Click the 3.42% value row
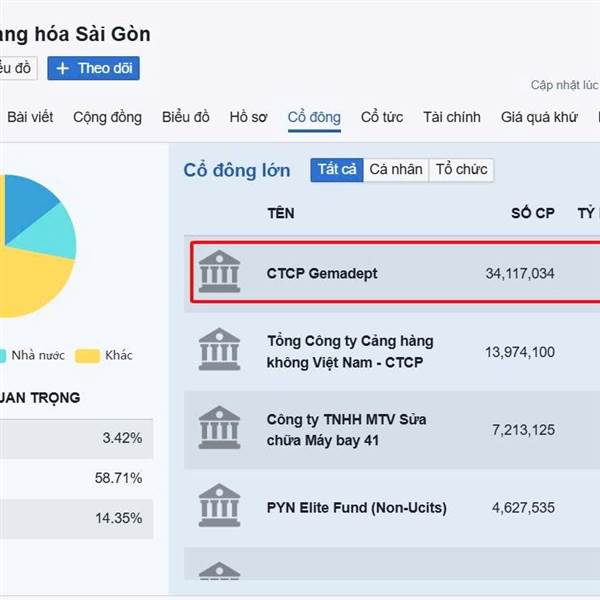Viewport: 600px width, 600px height. (77, 438)
